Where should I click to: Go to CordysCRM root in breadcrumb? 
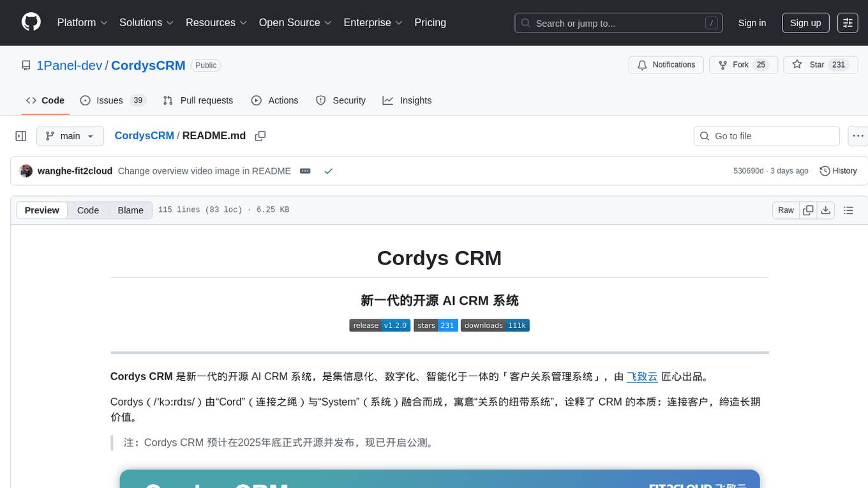(144, 135)
